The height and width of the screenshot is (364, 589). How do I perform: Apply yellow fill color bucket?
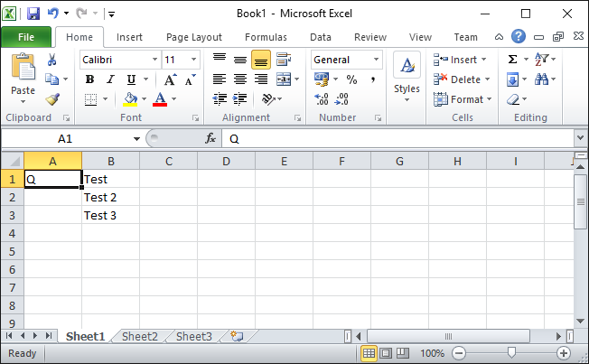(130, 99)
